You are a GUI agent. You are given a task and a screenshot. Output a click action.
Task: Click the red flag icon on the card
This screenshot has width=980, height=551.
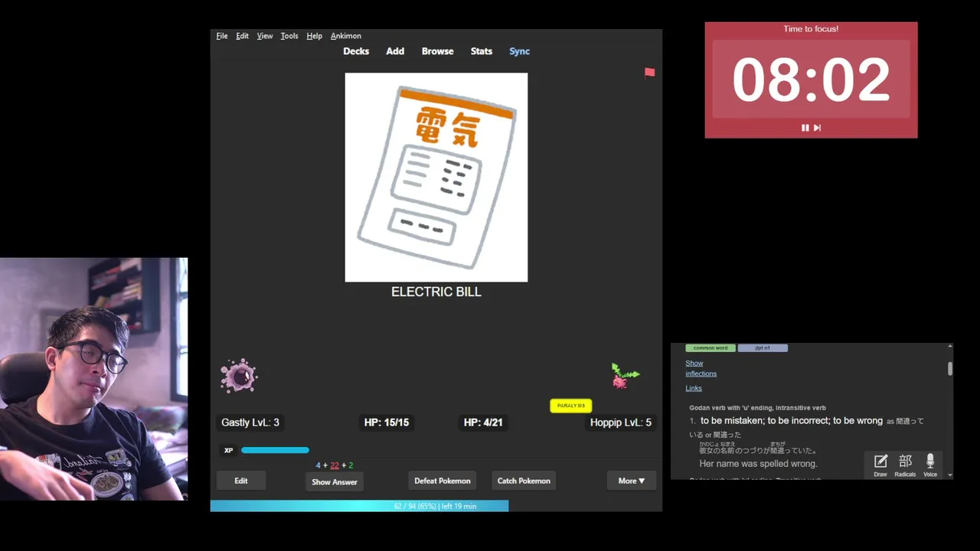pyautogui.click(x=649, y=73)
